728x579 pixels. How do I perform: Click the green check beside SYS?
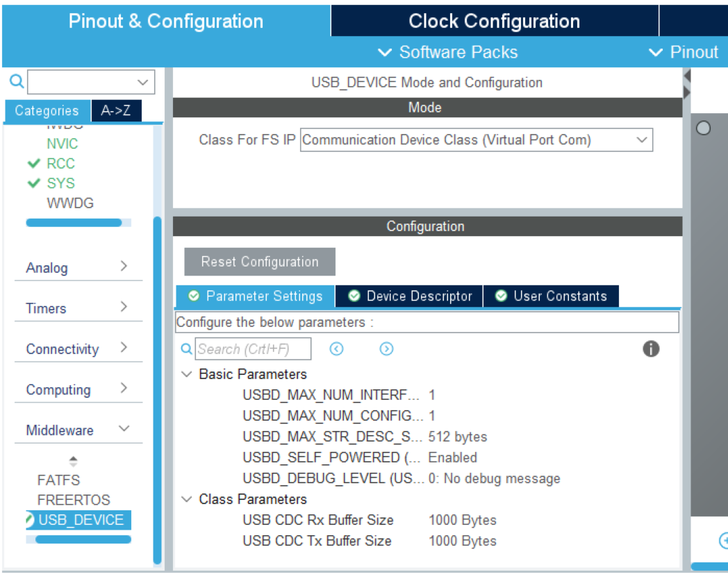[34, 183]
